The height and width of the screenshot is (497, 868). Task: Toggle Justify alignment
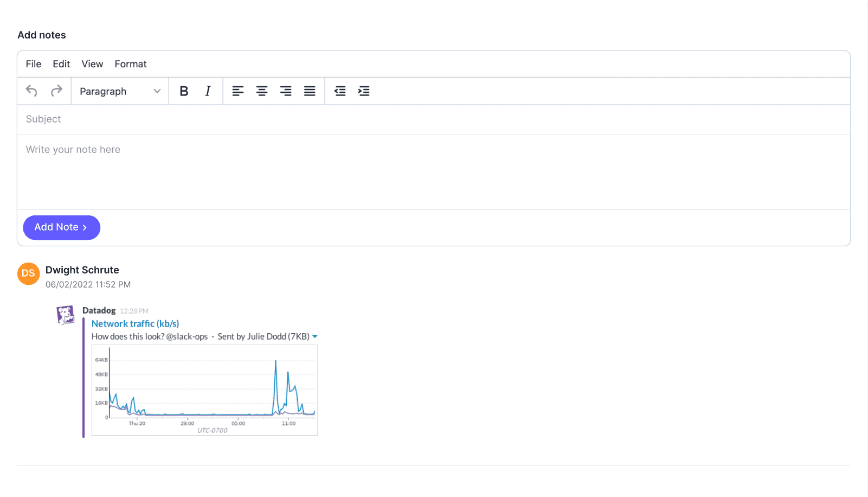coord(310,91)
